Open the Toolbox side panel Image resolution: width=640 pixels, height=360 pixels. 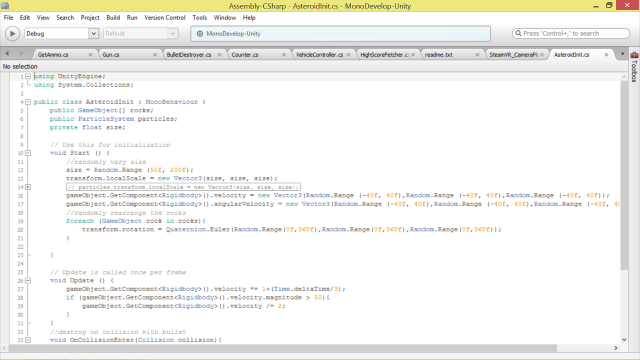point(634,67)
